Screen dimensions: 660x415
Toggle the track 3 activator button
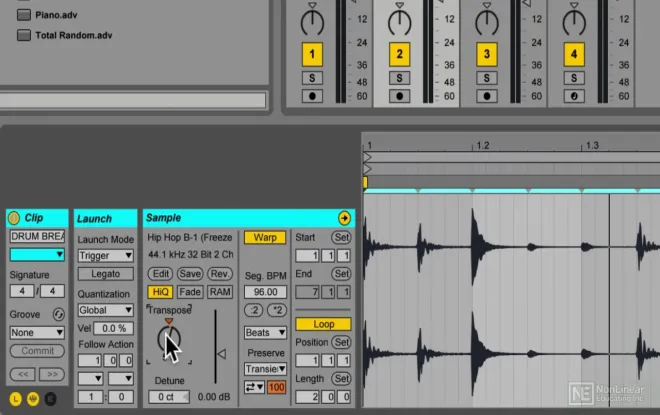(487, 54)
